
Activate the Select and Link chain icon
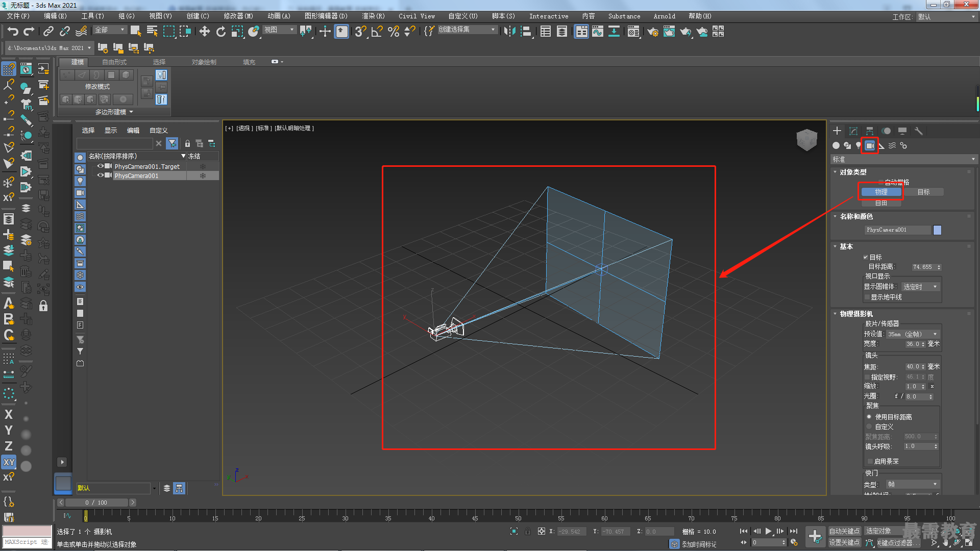coord(48,32)
